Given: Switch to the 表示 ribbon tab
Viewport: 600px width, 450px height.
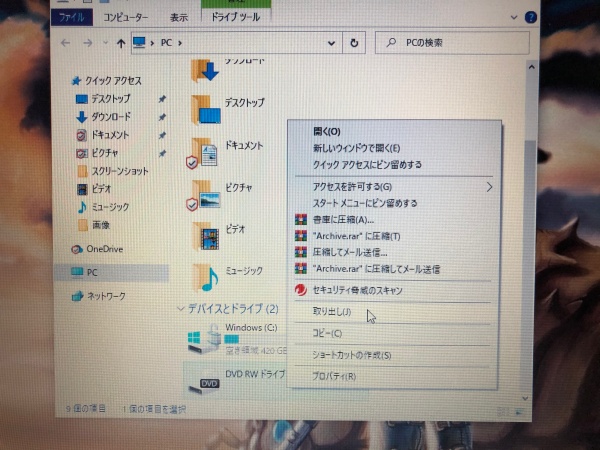Looking at the screenshot, I should tap(178, 17).
